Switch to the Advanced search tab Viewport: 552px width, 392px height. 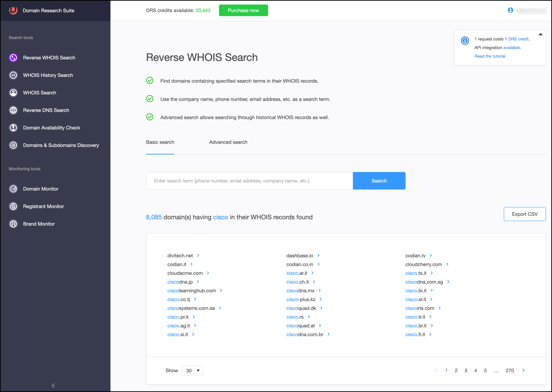point(228,142)
